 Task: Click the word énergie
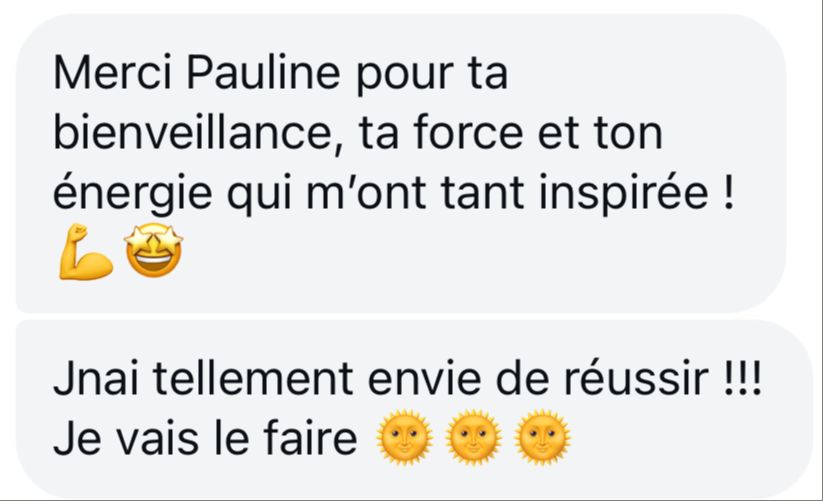tap(133, 194)
